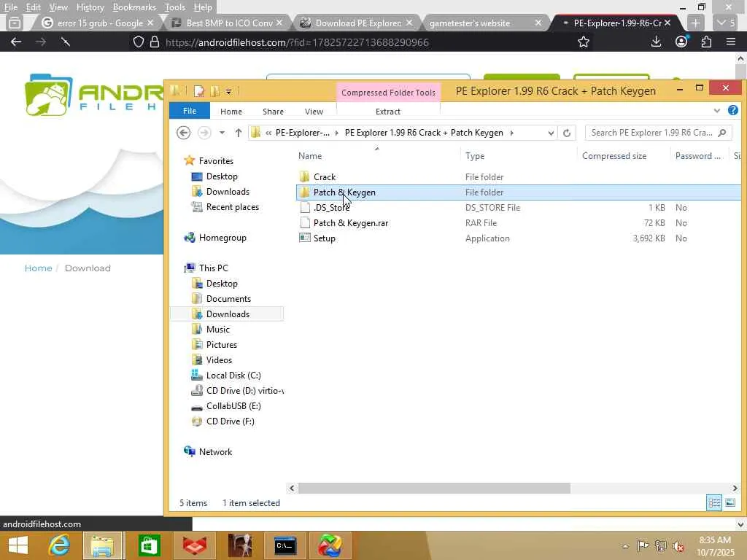Go back in File Explorer
The image size is (747, 560).
(x=183, y=133)
